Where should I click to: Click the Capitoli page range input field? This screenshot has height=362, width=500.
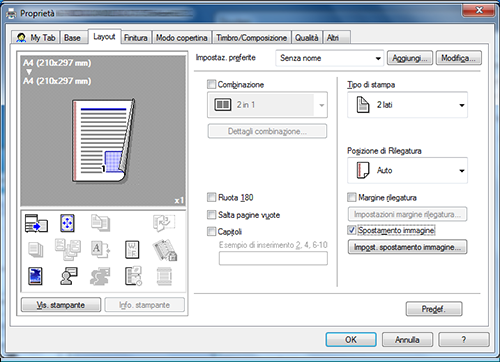tap(273, 258)
